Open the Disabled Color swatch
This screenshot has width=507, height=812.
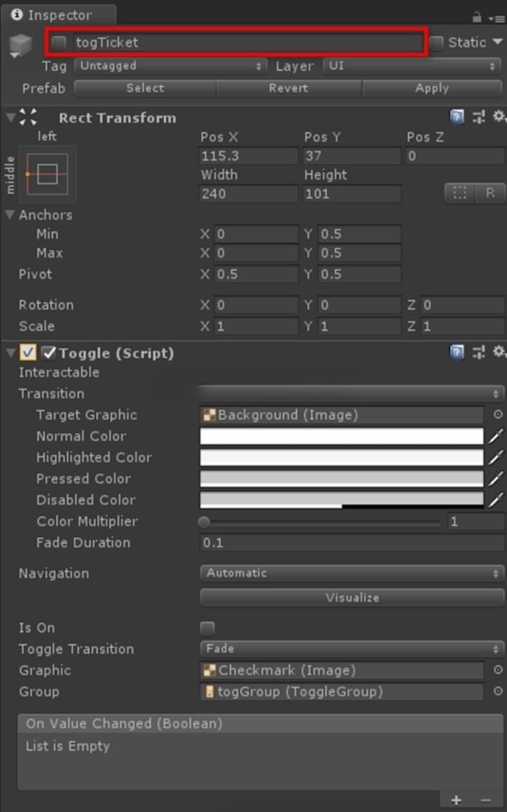point(341,500)
